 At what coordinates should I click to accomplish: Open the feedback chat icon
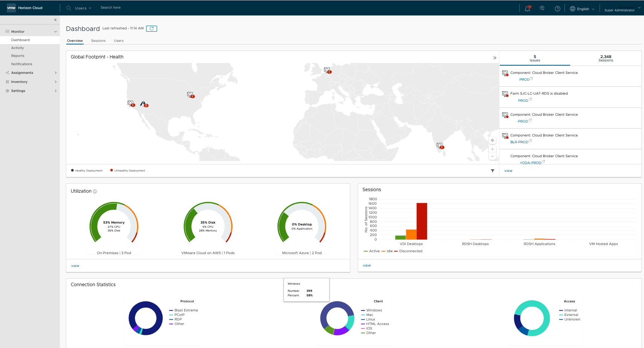click(542, 8)
